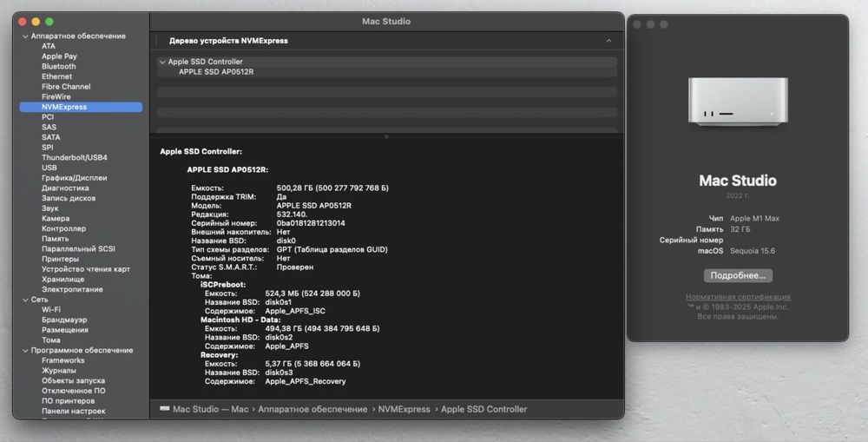The width and height of the screenshot is (868, 442).
Task: Select Тома network entry
Action: click(51, 340)
